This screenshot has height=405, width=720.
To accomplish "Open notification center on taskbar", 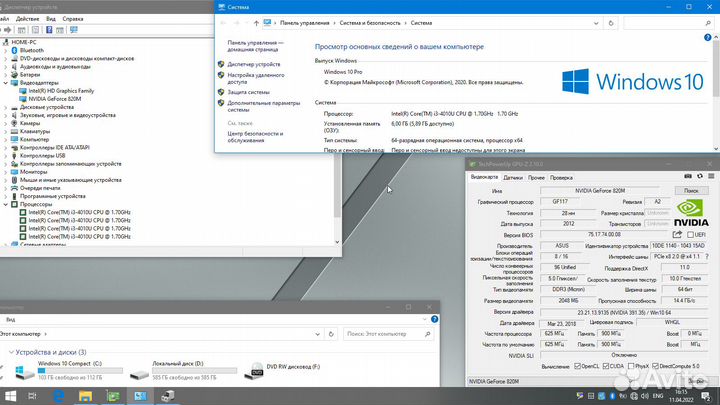I will point(706,396).
